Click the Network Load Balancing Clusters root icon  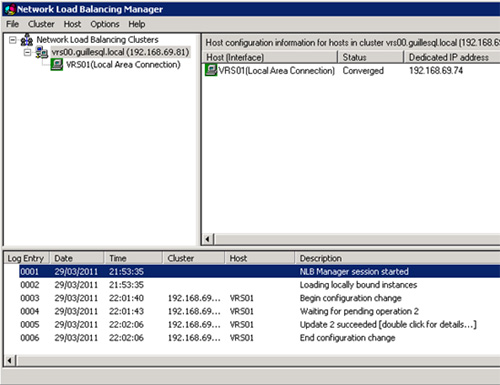coord(27,40)
